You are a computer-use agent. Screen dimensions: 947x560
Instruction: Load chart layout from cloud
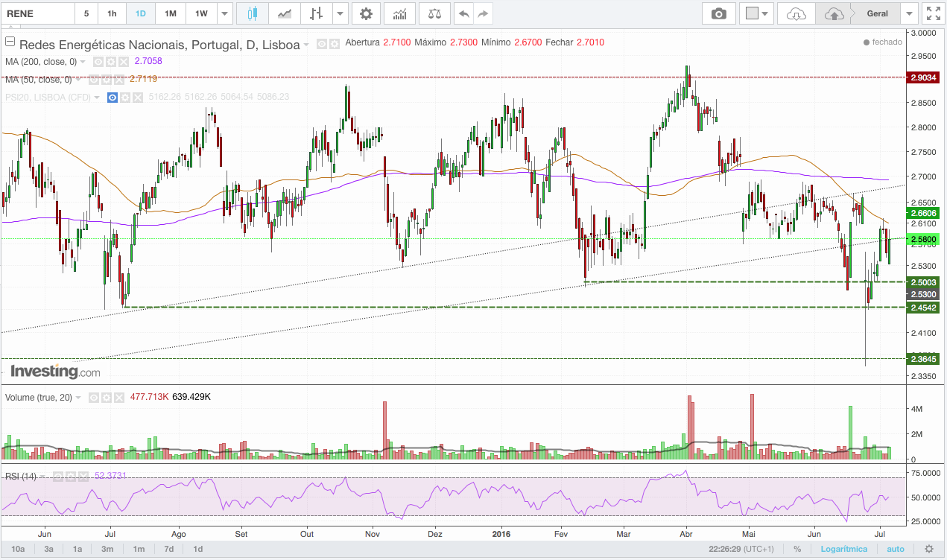[x=796, y=13]
